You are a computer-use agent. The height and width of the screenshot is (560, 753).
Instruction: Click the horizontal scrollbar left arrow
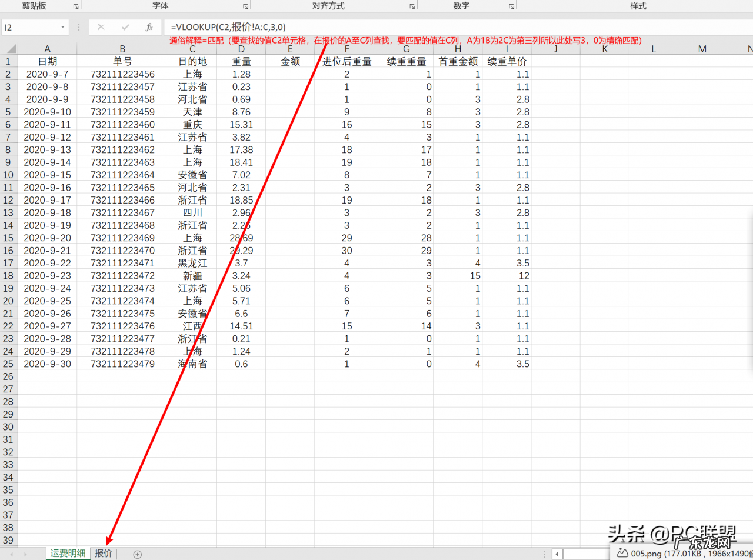(x=557, y=554)
